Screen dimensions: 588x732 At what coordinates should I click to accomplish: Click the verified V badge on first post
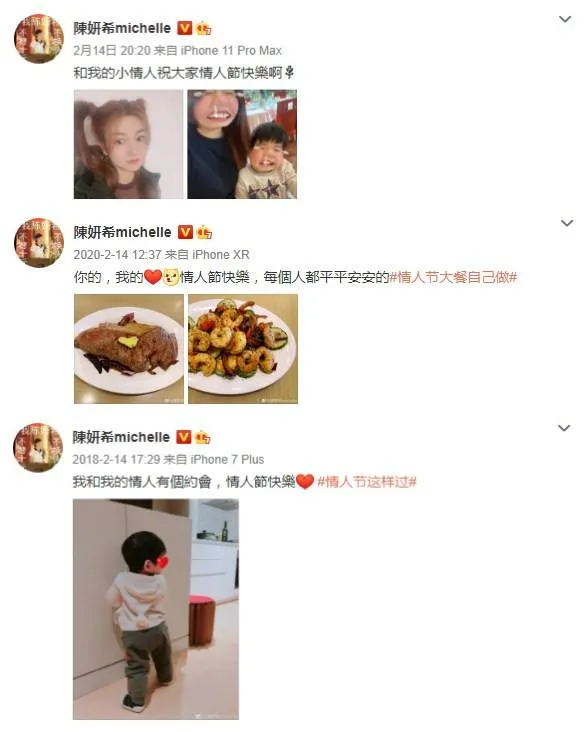tap(185, 28)
